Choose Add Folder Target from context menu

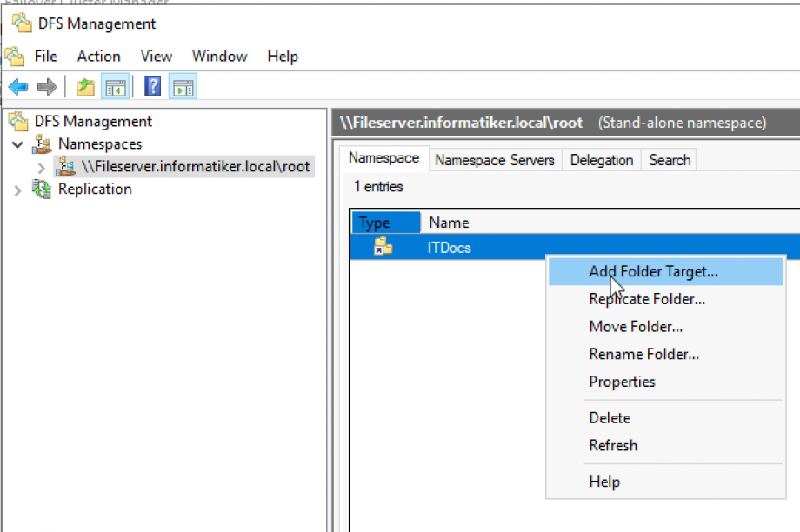653,271
